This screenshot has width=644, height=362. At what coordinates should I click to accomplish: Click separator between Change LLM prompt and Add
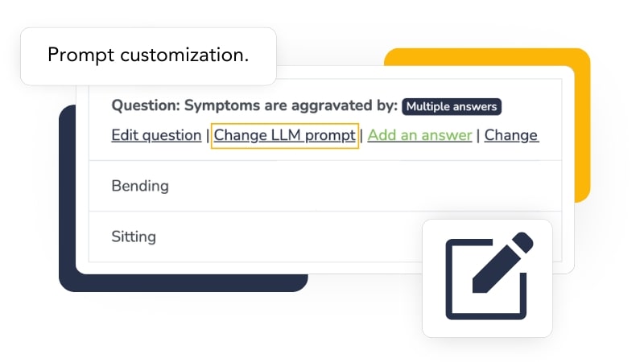pyautogui.click(x=362, y=135)
